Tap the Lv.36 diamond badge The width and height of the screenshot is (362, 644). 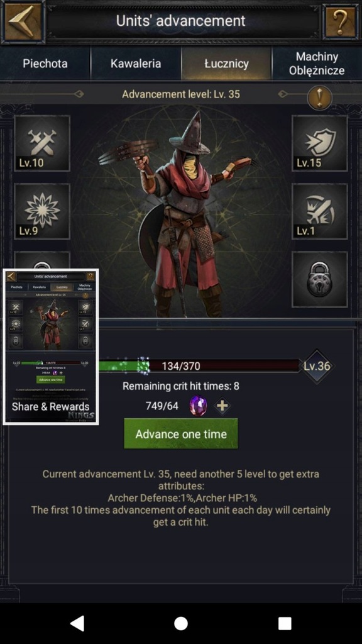317,366
